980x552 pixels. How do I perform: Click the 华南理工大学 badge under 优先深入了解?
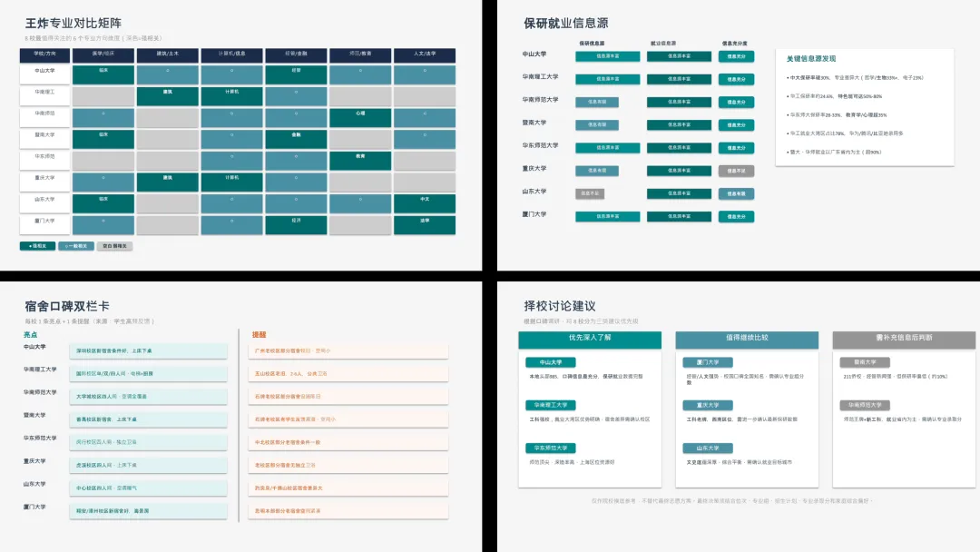[x=551, y=405]
